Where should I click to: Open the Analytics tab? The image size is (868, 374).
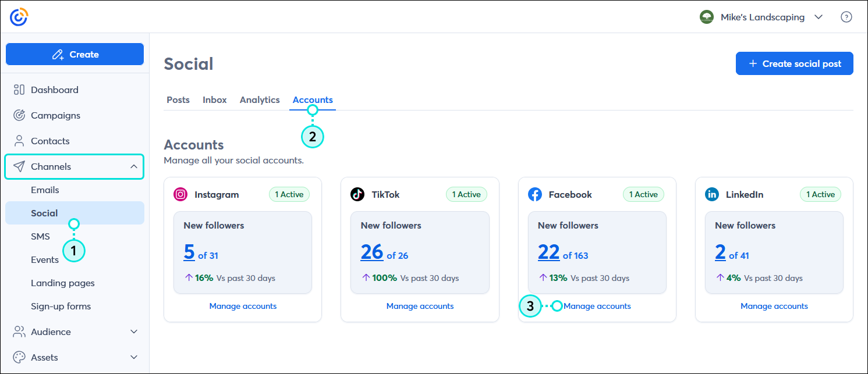(x=260, y=99)
